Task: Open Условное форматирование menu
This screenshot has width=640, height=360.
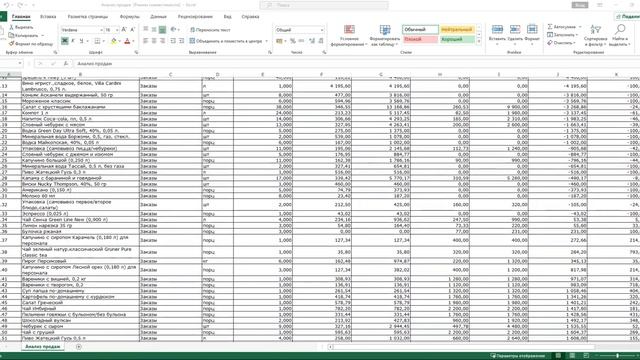Action: click(349, 36)
